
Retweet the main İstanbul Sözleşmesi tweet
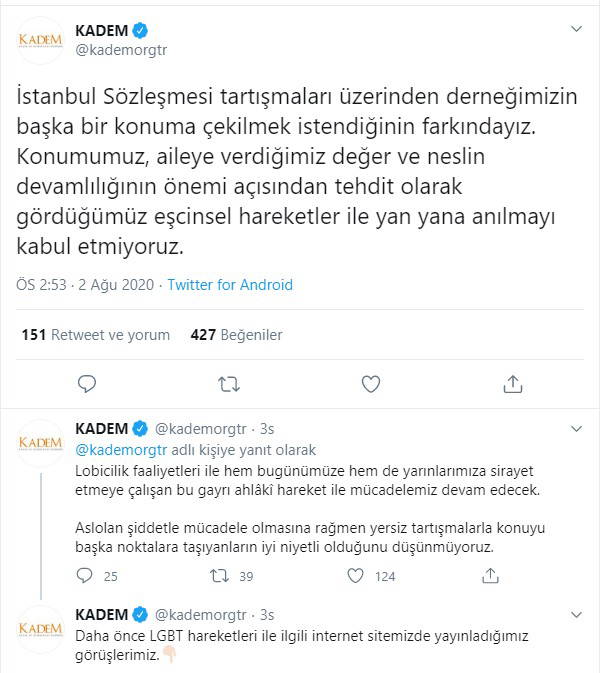(x=229, y=383)
